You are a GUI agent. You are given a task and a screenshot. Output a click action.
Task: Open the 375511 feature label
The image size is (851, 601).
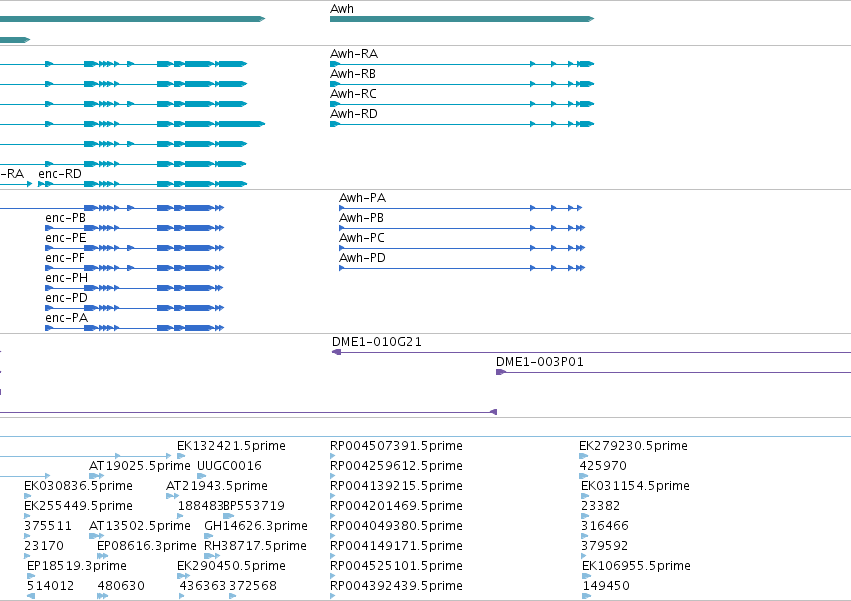pyautogui.click(x=48, y=526)
